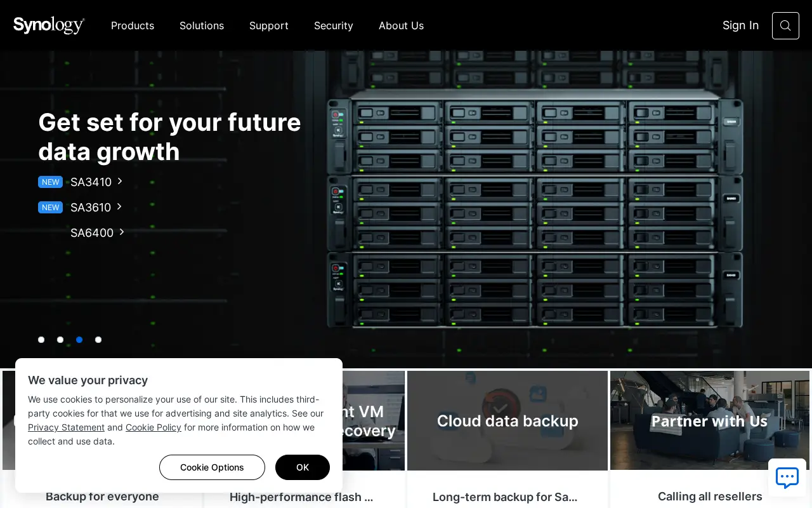This screenshot has width=812, height=508.
Task: Open the search icon button
Action: (x=785, y=25)
